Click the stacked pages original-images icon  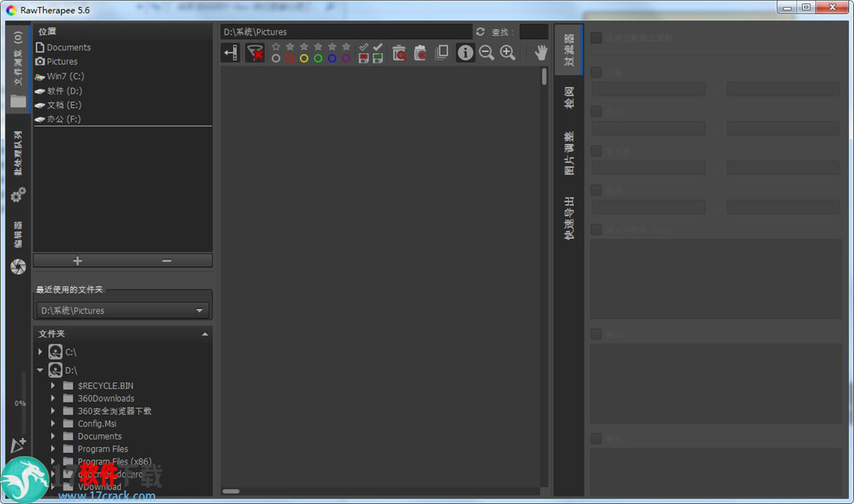[x=442, y=53]
